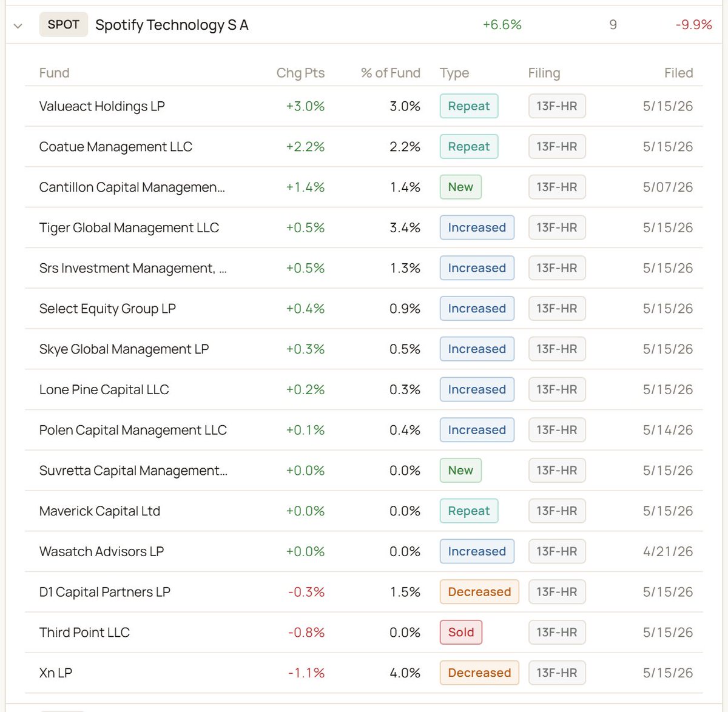This screenshot has height=712, width=728.
Task: Open Polen Capital Management LLC
Action: tap(133, 430)
